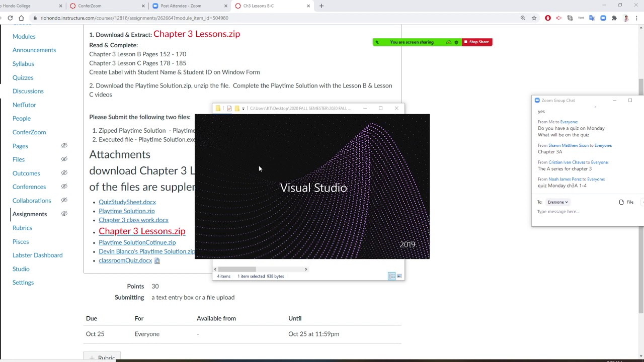The height and width of the screenshot is (362, 644).
Task: Open Syllabus in course navigation
Action: [23, 64]
